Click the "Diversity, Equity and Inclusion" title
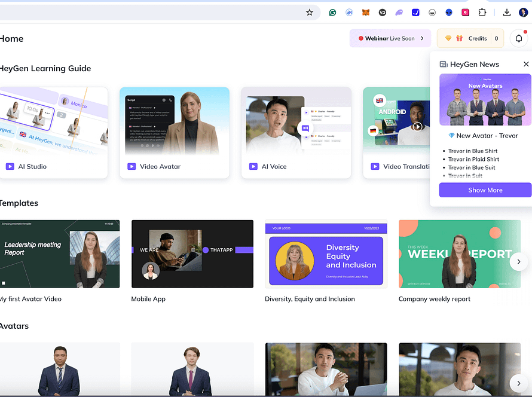Viewport: 532px width, 397px height. point(310,299)
